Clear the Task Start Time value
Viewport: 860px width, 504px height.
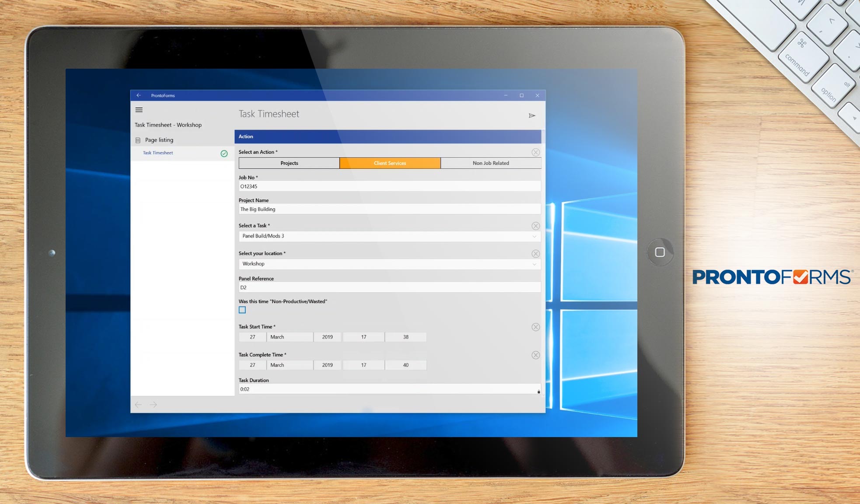click(x=535, y=327)
